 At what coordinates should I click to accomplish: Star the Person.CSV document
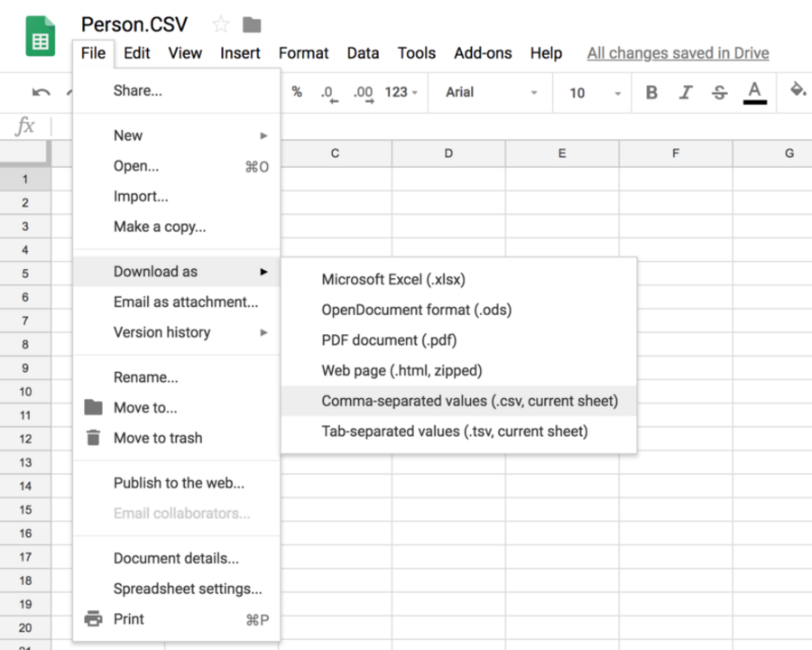[x=221, y=24]
